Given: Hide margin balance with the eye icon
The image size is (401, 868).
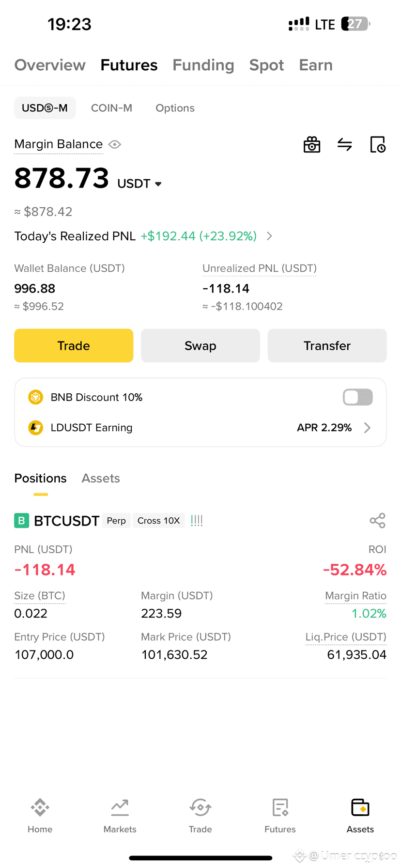Looking at the screenshot, I should 115,144.
